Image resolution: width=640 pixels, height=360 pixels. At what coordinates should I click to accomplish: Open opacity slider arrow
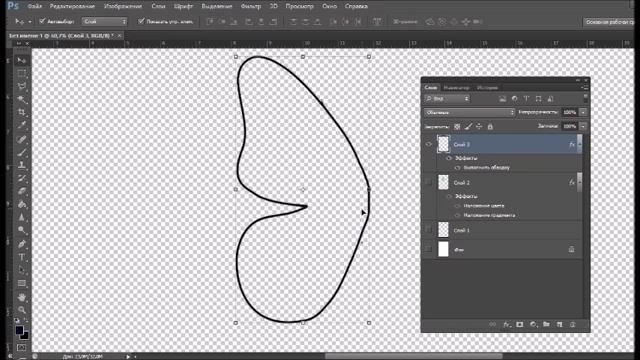(x=583, y=112)
